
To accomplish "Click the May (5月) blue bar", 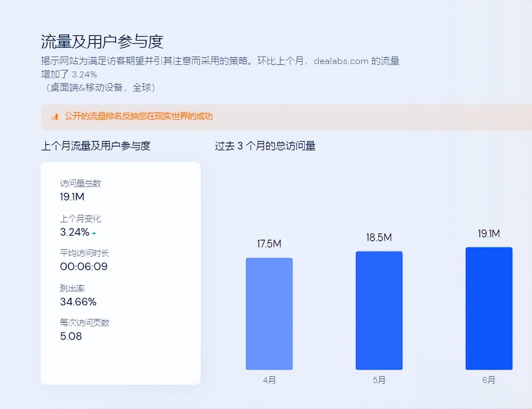I will [379, 310].
